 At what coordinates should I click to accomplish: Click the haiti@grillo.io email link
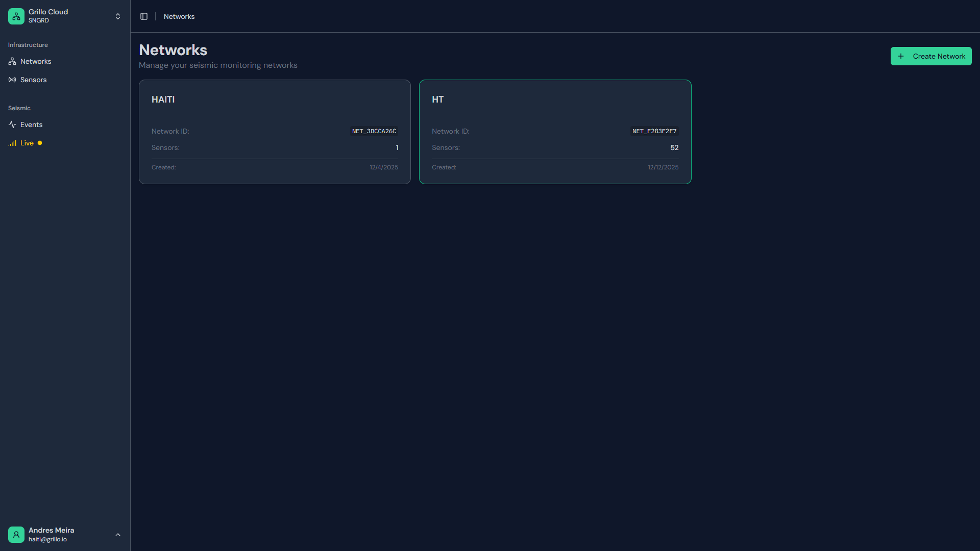(x=48, y=539)
